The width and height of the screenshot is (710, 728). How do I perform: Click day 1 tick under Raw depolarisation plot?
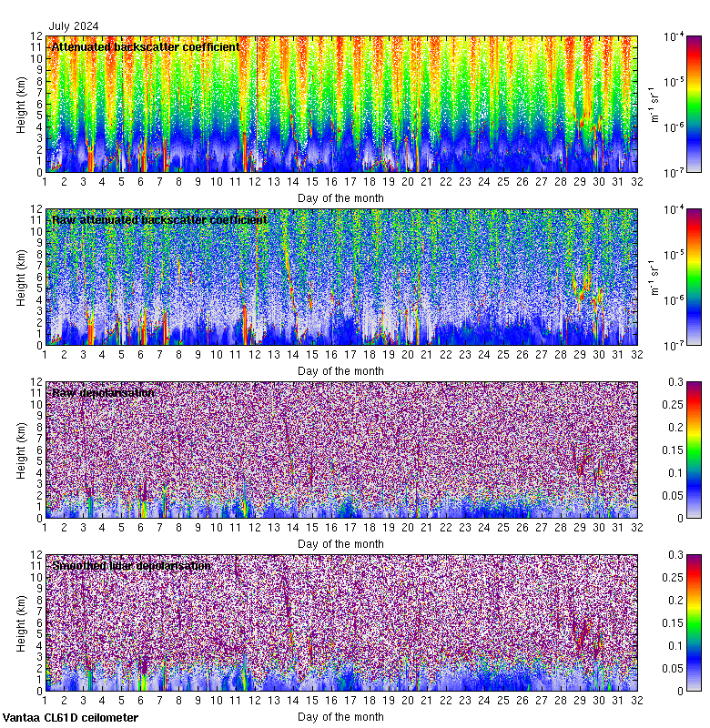tap(46, 527)
